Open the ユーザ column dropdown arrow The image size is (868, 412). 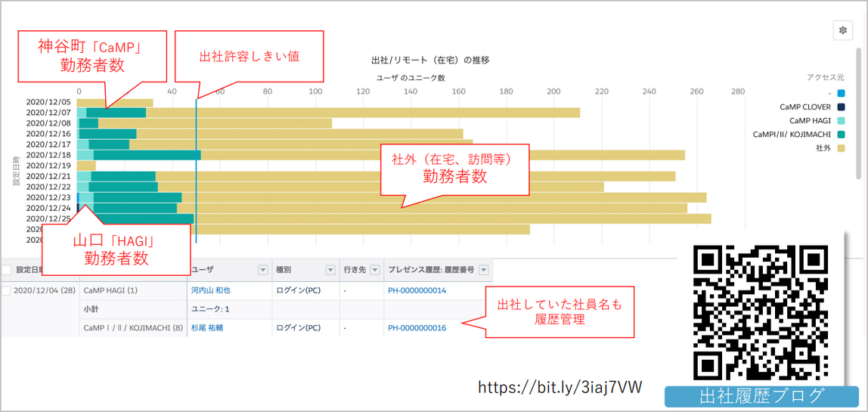click(x=263, y=270)
